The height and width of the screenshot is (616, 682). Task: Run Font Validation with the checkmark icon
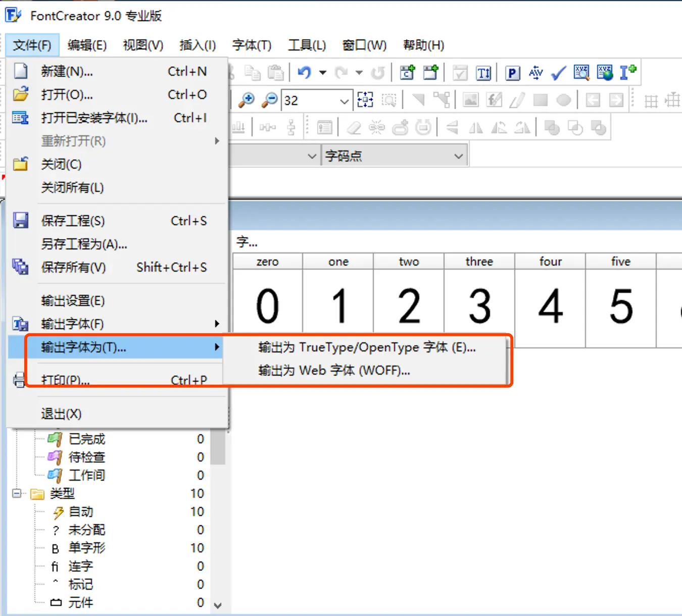pyautogui.click(x=558, y=72)
